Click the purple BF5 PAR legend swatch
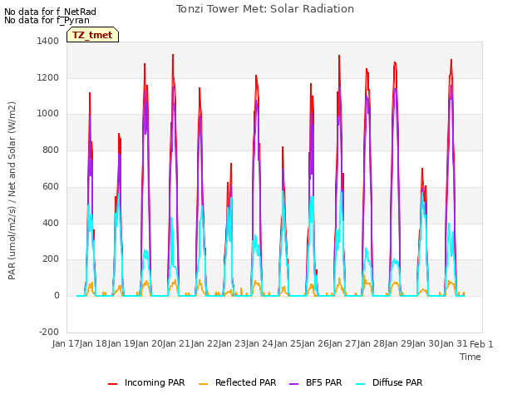 (293, 384)
